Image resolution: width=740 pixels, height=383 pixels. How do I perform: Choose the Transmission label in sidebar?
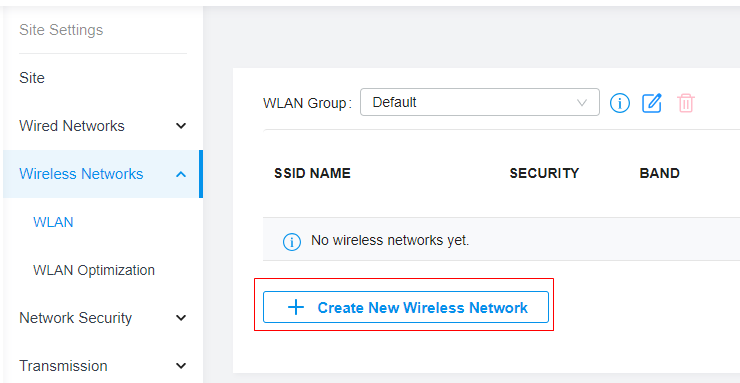tap(63, 366)
